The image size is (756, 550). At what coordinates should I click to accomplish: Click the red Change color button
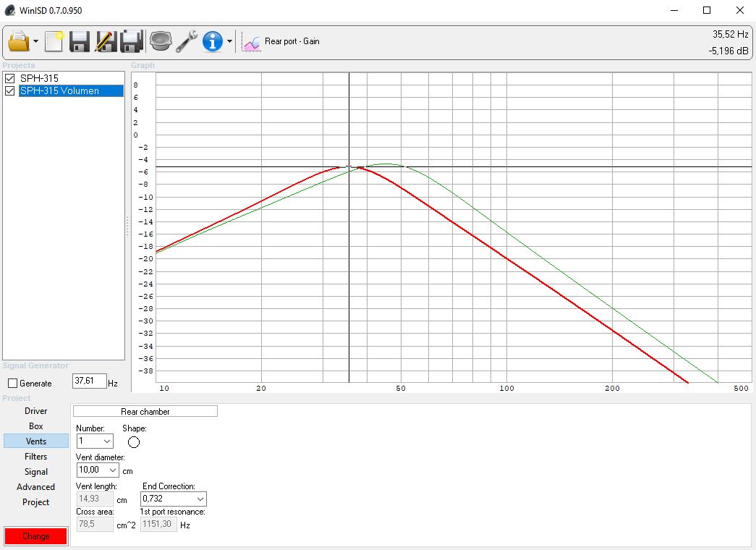tap(35, 536)
